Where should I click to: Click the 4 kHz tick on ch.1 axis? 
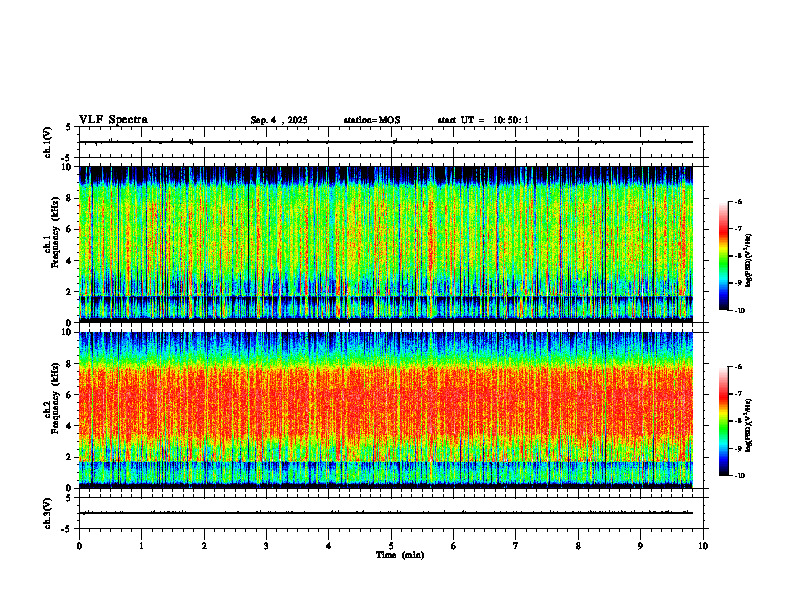pos(70,261)
